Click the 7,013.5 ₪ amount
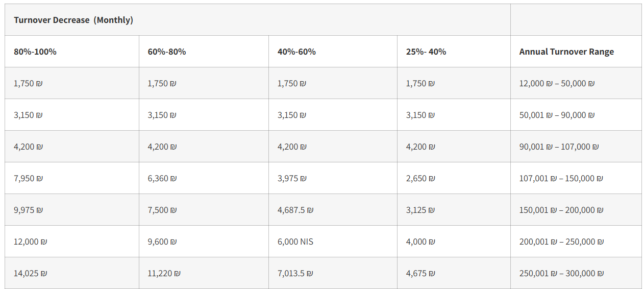Viewport: 644px width, 289px height. point(295,273)
